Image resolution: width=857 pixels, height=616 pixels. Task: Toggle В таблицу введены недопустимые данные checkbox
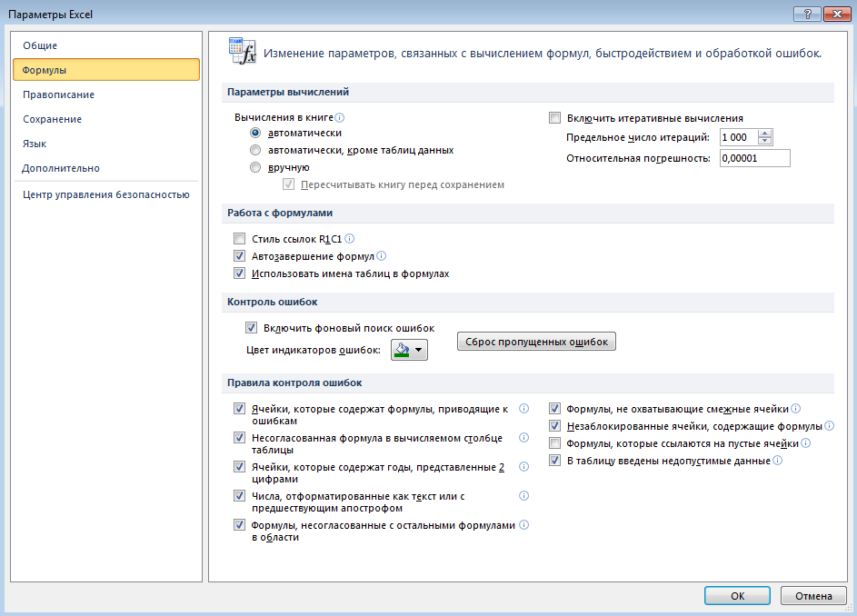coord(554,461)
